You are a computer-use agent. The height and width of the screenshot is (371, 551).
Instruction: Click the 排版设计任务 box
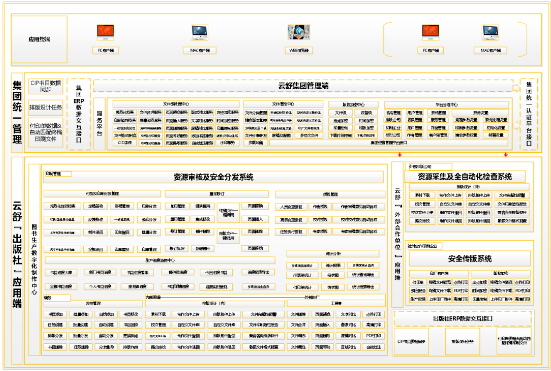tap(46, 108)
